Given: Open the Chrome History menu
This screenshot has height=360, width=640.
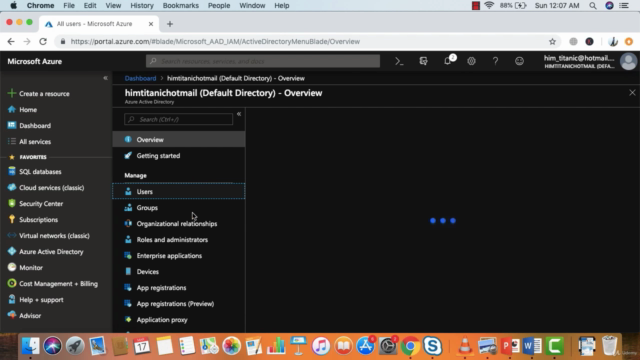Looking at the screenshot, I should pos(142,5).
